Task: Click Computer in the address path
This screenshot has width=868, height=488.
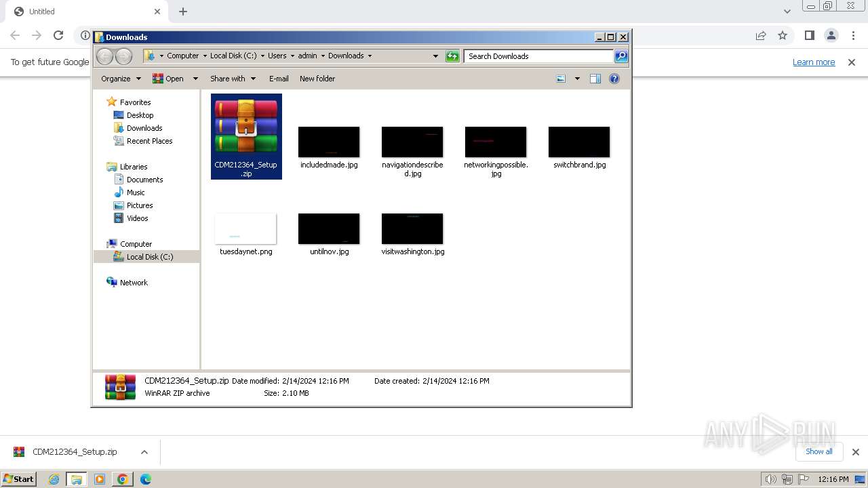Action: coord(183,56)
